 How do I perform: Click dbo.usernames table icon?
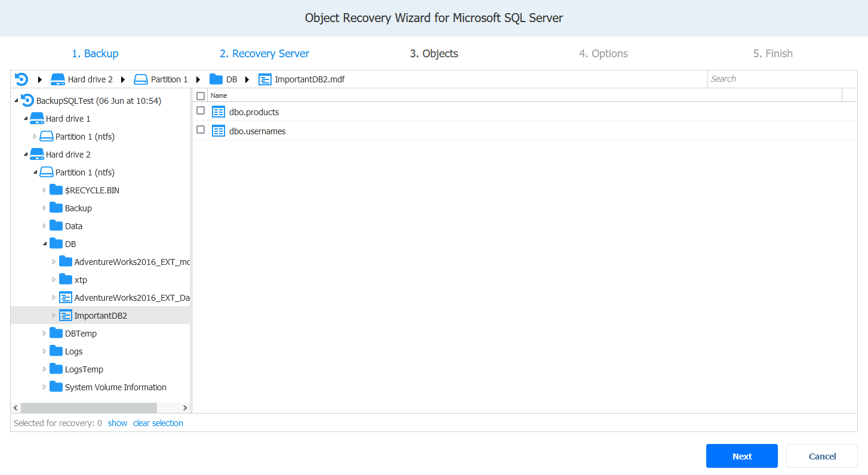(x=218, y=131)
